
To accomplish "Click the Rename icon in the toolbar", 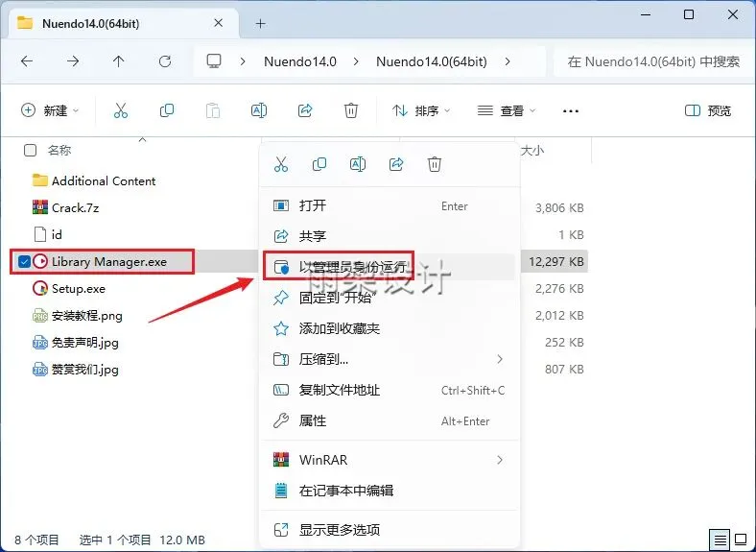I will point(259,110).
